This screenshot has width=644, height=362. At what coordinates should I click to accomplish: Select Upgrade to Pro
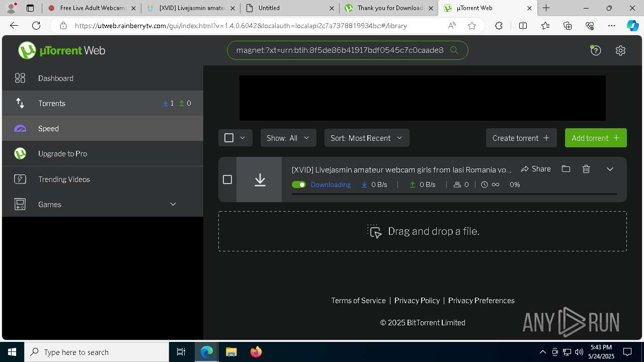[x=103, y=153]
